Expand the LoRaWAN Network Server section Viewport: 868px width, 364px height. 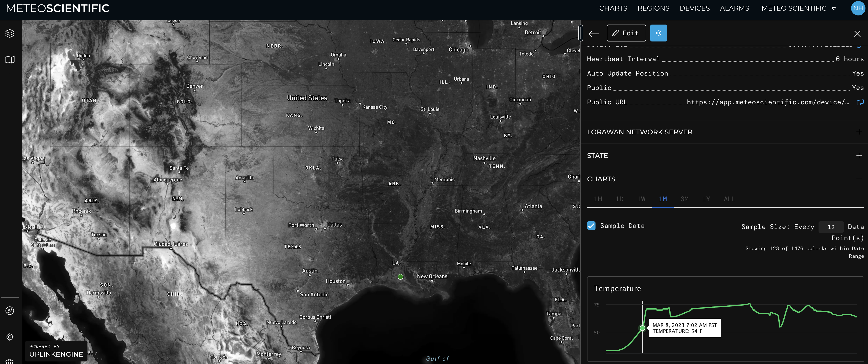[858, 132]
